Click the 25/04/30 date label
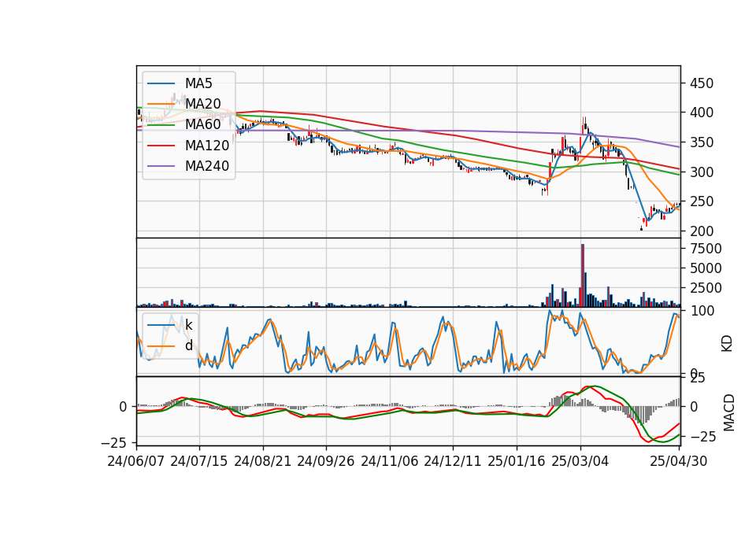 pyautogui.click(x=678, y=461)
